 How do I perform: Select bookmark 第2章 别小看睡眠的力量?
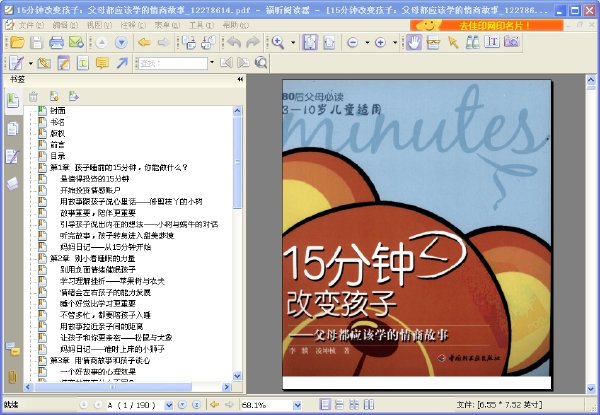coord(92,258)
